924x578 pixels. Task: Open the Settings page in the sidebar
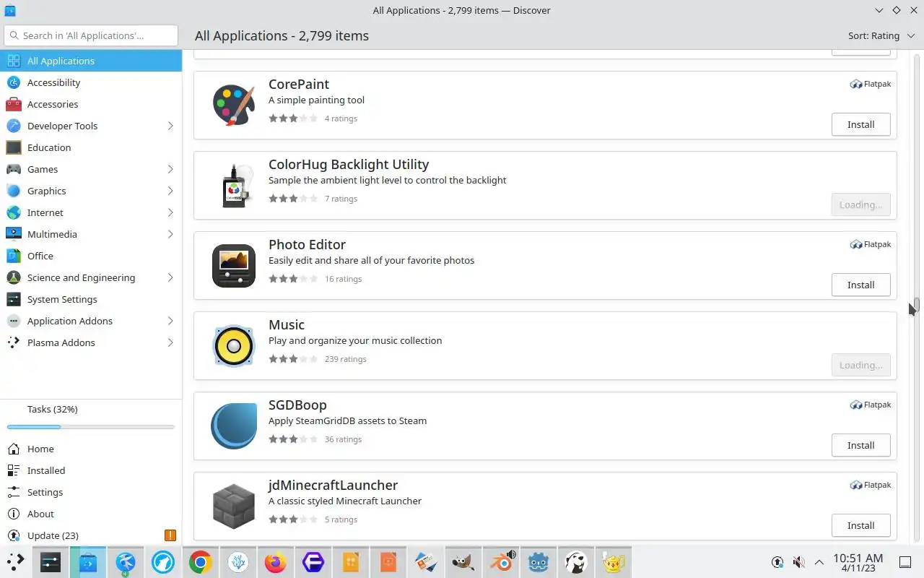pos(91,492)
